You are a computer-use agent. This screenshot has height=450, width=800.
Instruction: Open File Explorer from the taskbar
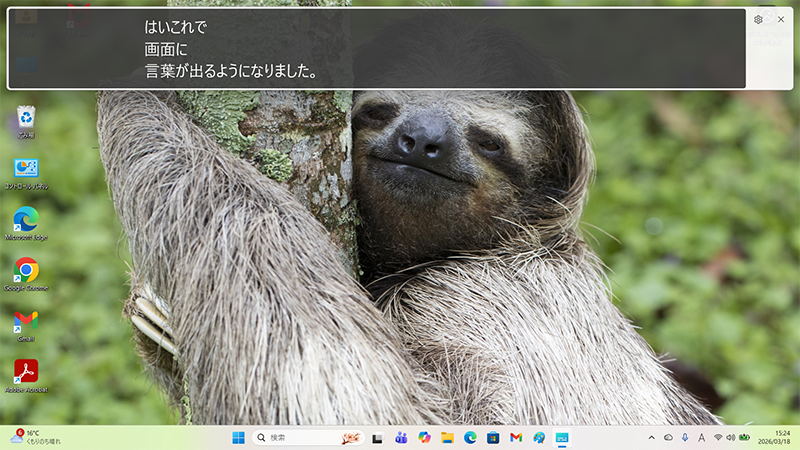tap(447, 438)
